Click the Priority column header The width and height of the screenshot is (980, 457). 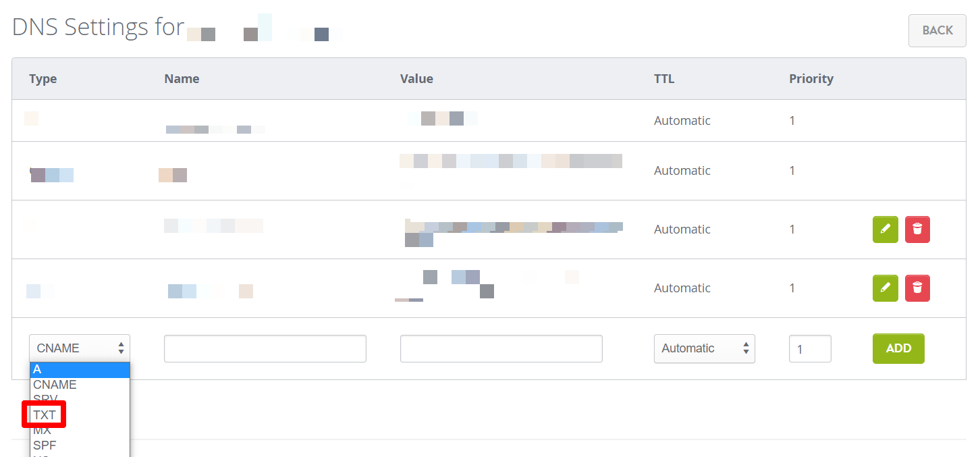811,79
